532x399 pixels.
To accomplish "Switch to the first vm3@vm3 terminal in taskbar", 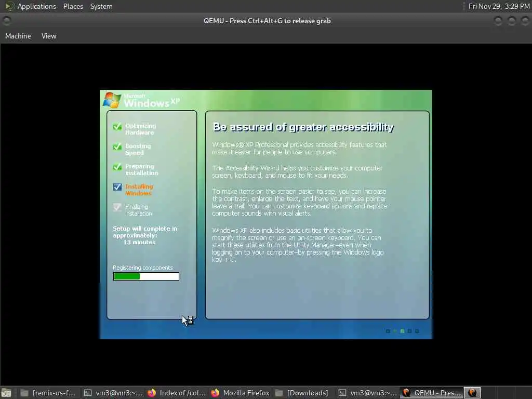I will pos(113,393).
